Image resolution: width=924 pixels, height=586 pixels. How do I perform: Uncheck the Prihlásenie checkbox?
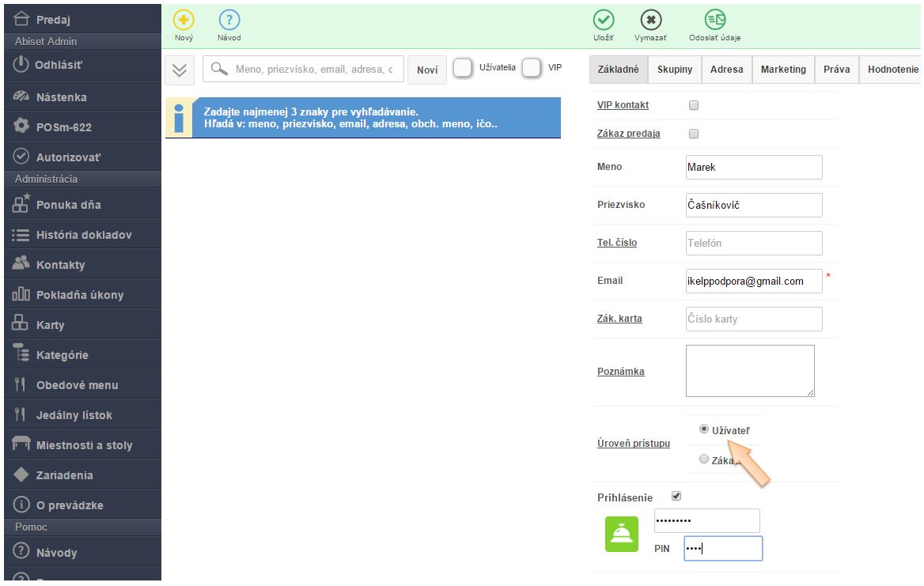pos(676,497)
